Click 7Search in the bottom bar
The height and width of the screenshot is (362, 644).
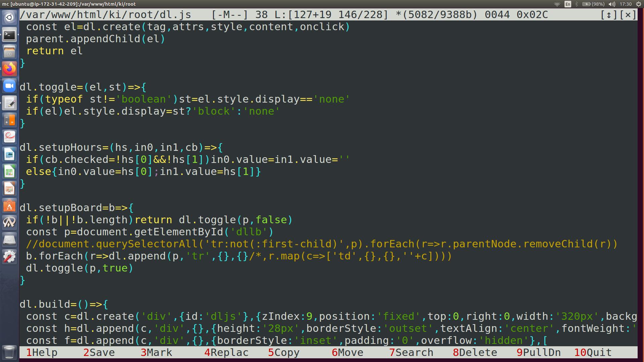411,353
